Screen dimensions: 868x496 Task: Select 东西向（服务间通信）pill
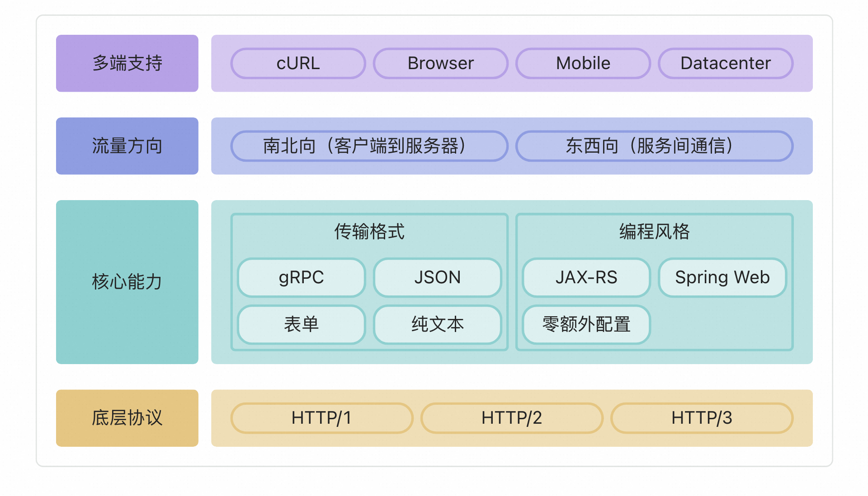coord(654,146)
